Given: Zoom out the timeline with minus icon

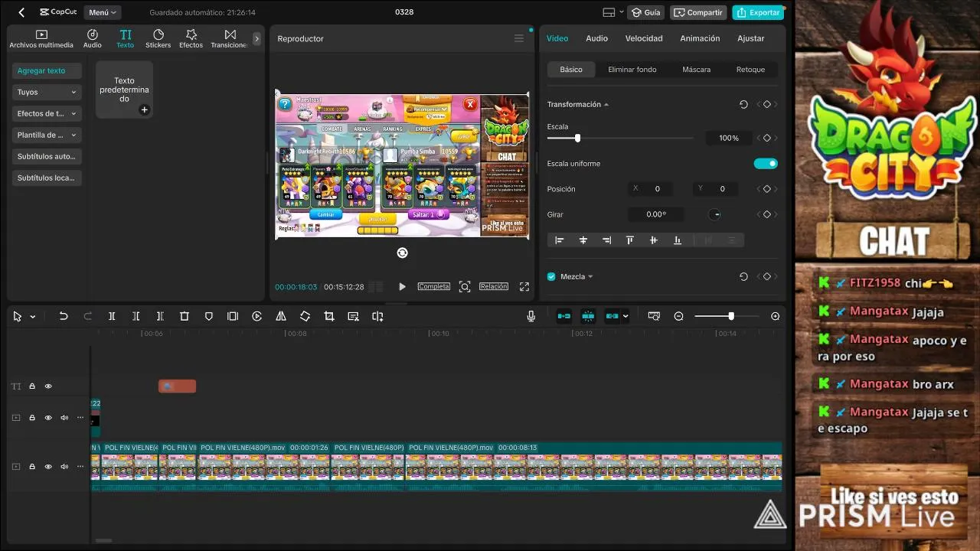Looking at the screenshot, I should tap(678, 316).
